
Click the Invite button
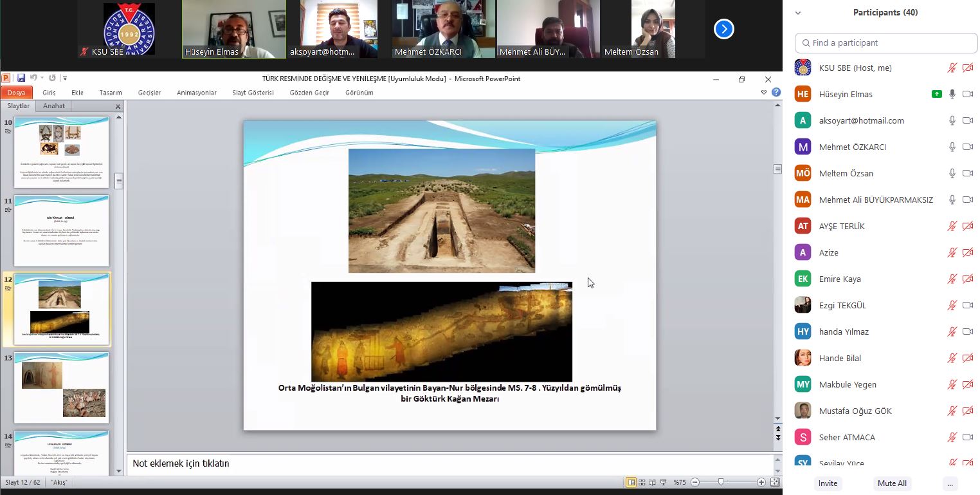tap(828, 483)
